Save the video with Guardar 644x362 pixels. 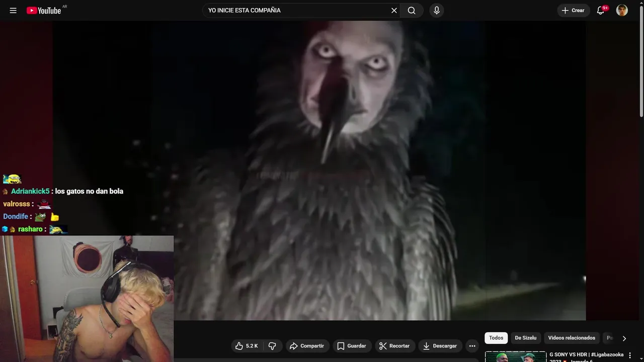point(352,346)
